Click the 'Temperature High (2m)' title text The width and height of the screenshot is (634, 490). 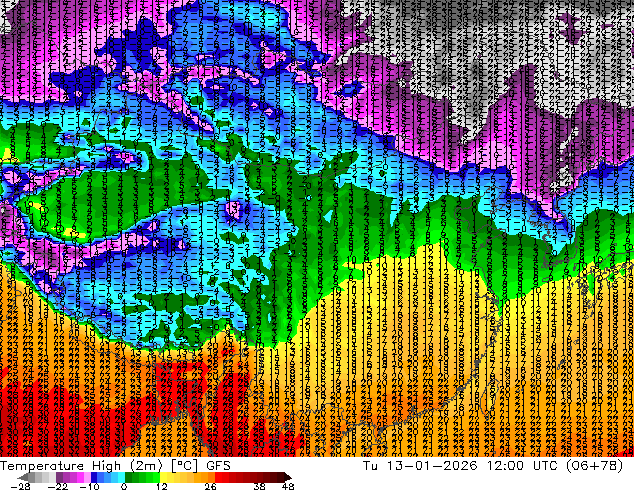tap(81, 466)
